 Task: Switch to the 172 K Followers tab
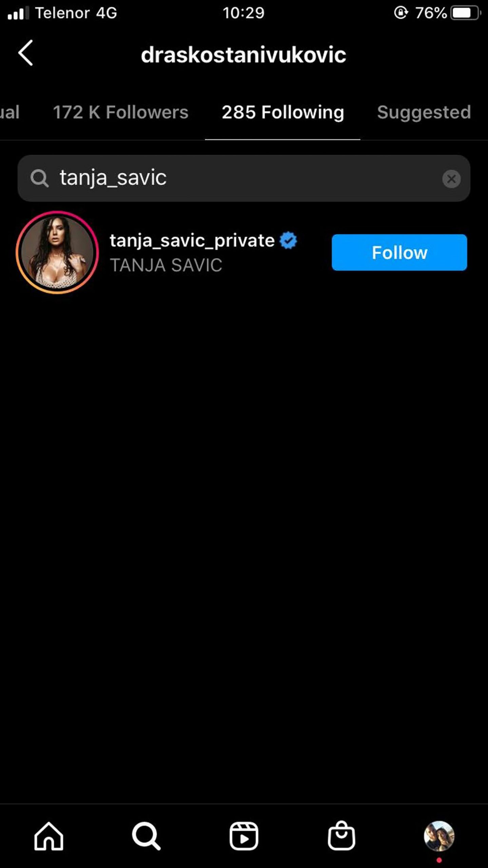pyautogui.click(x=120, y=112)
